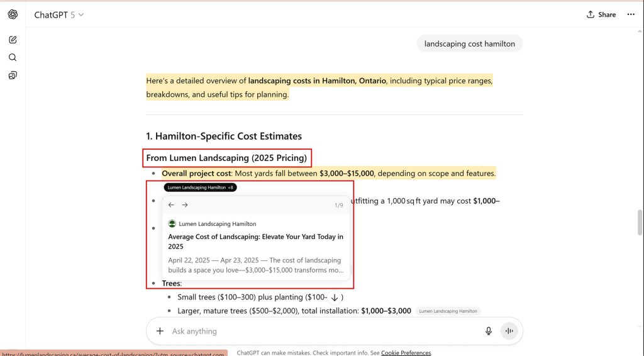This screenshot has width=644, height=356.
Task: Expand the ChatGPT 5 model selector
Action: (x=59, y=14)
